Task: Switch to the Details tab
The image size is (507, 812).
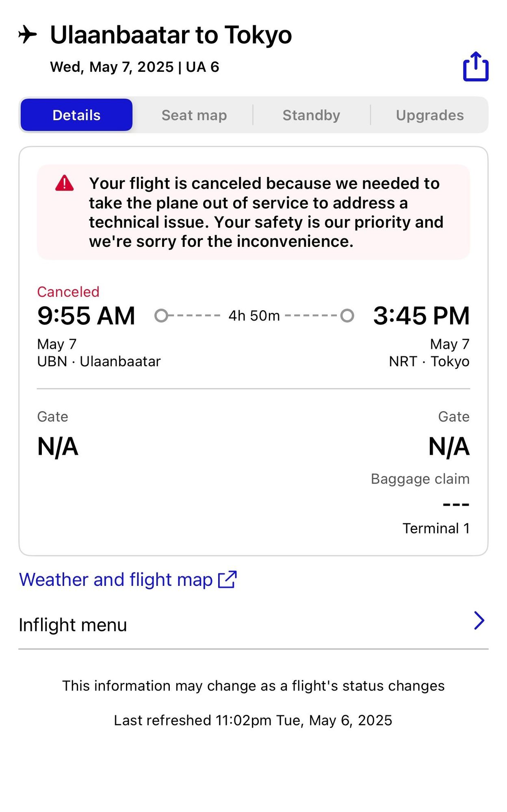Action: (x=76, y=115)
